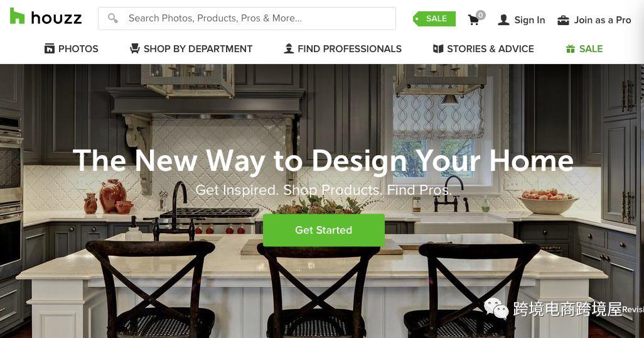Click the magnifying glass search icon
Viewport: 644px width, 338px height.
112,18
